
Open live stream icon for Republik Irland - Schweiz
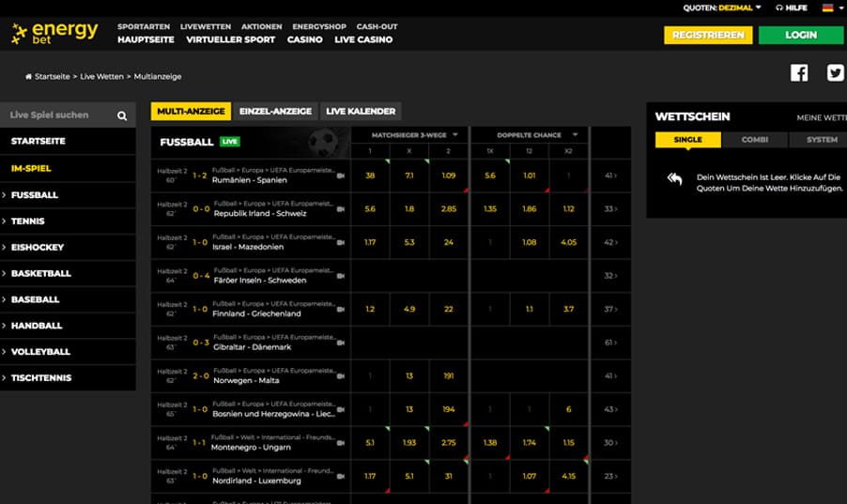coord(341,209)
